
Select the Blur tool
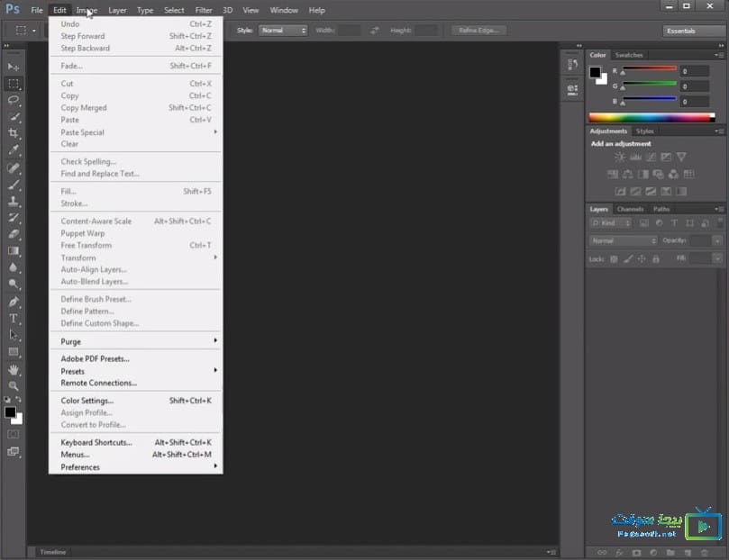(x=13, y=267)
